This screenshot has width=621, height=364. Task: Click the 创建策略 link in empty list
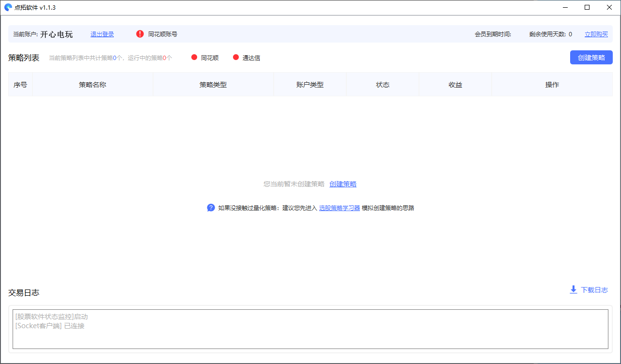pos(343,184)
